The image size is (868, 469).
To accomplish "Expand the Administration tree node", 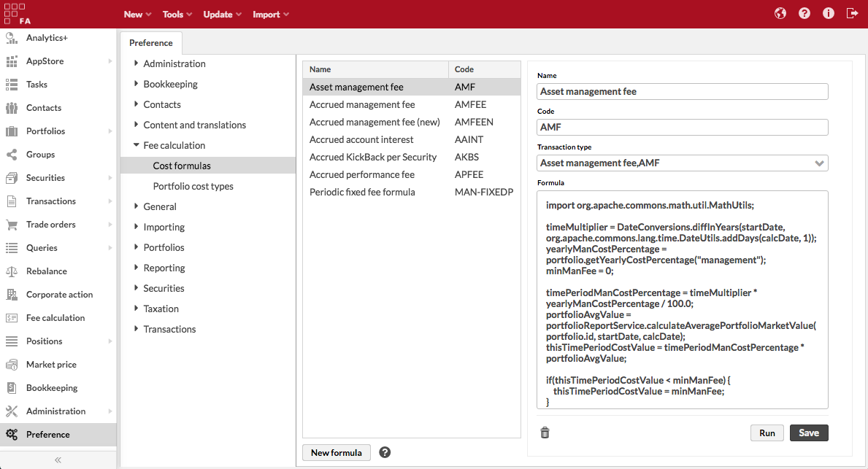I will pos(137,63).
